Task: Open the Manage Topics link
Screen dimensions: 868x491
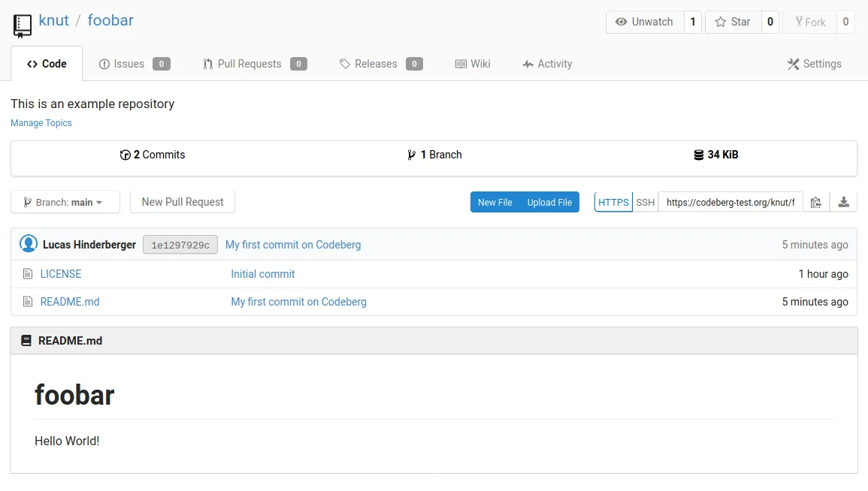Action: pos(41,122)
